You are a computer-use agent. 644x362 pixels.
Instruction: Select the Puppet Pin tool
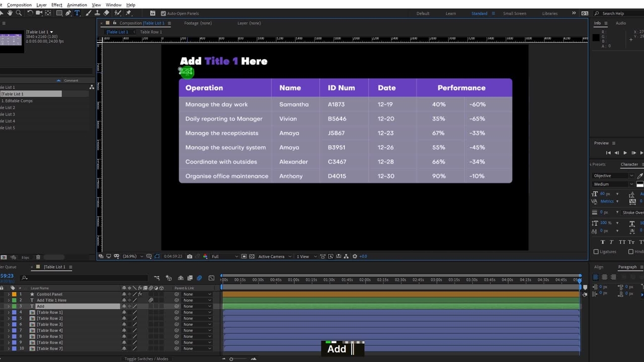128,13
